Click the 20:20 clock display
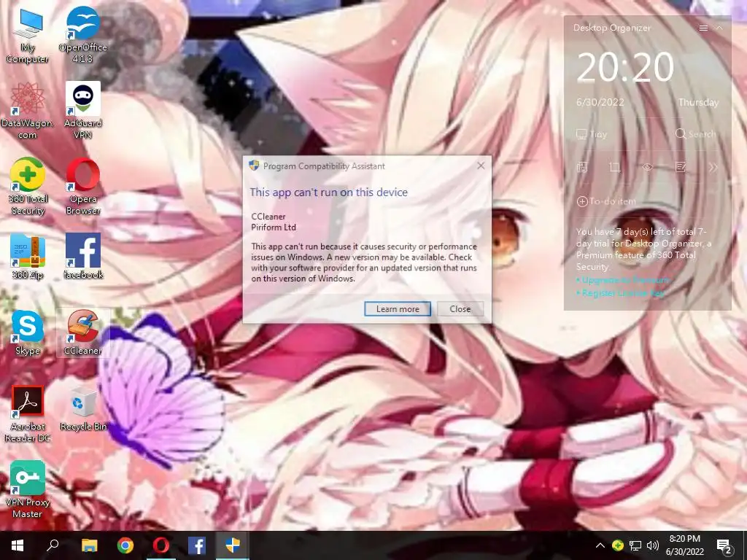Viewport: 747px width, 560px height. pyautogui.click(x=625, y=67)
